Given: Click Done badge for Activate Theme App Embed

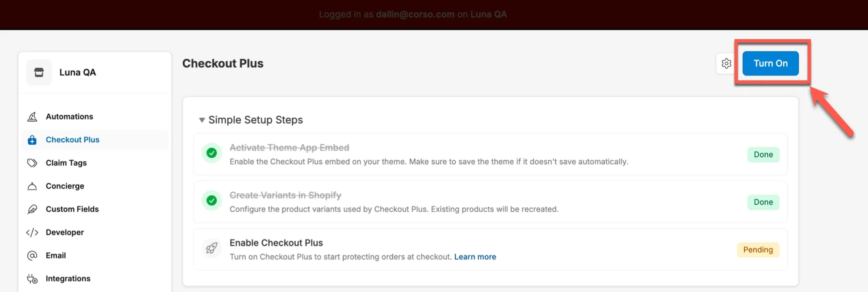Looking at the screenshot, I should (763, 155).
